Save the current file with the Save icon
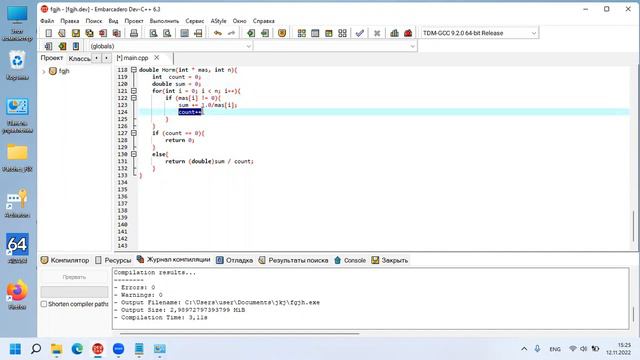Screen dimensions: 640x360 click(76, 33)
